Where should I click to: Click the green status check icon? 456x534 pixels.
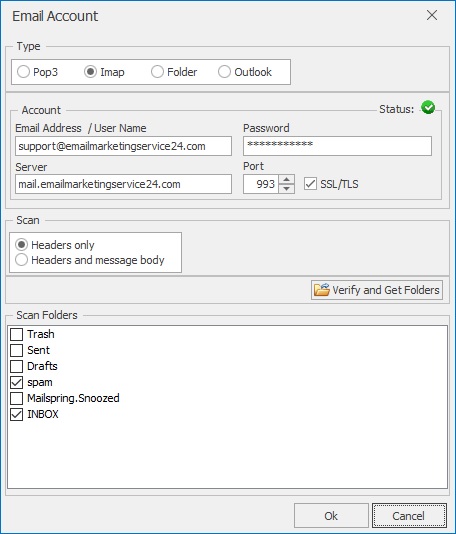pos(428,108)
